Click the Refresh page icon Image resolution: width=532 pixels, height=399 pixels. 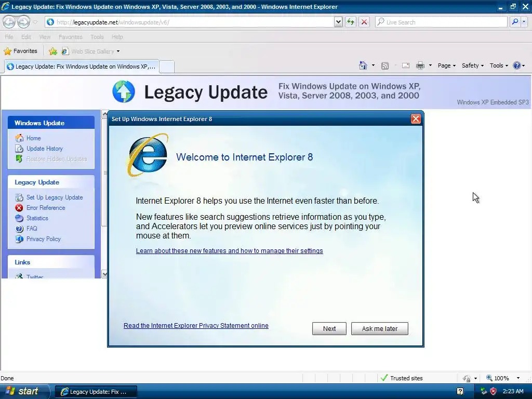[x=351, y=22]
